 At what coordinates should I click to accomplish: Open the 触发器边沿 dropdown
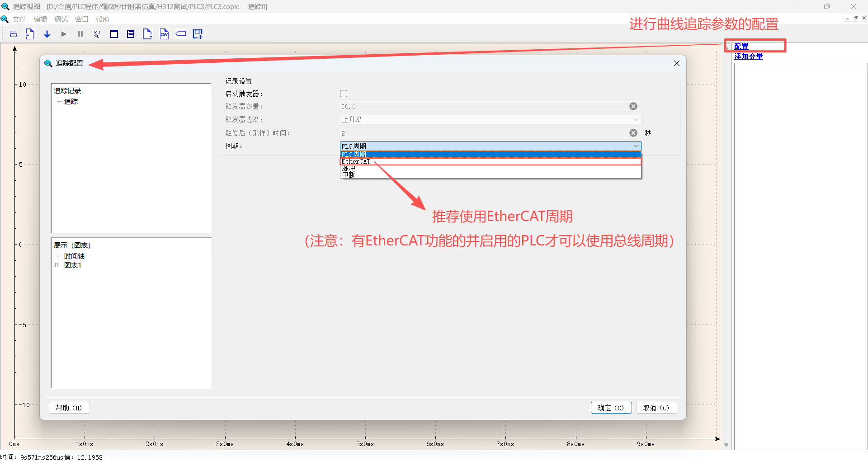[x=491, y=120]
